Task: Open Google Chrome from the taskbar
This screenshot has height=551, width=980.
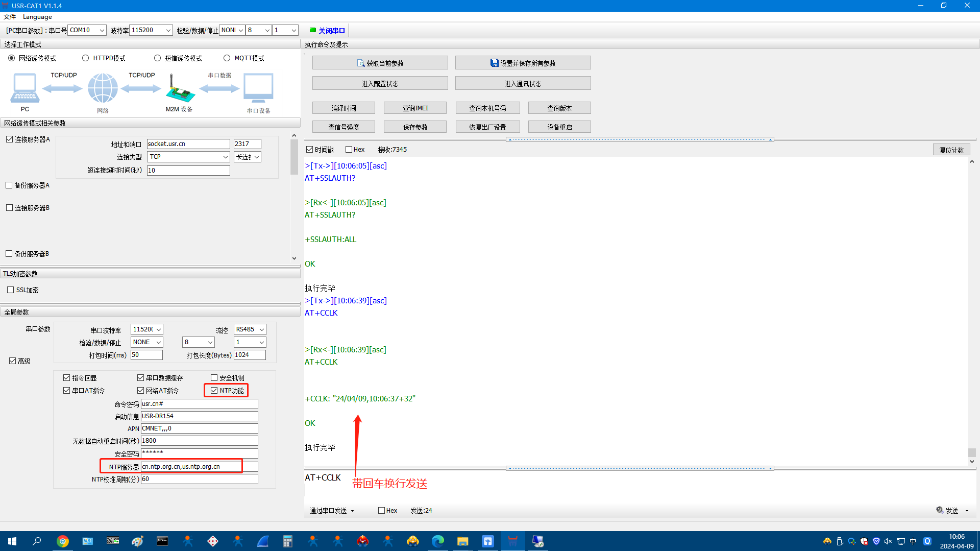Action: pos(63,541)
